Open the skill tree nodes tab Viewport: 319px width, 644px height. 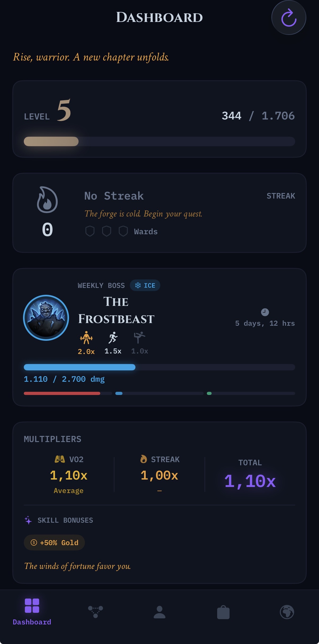(95, 612)
